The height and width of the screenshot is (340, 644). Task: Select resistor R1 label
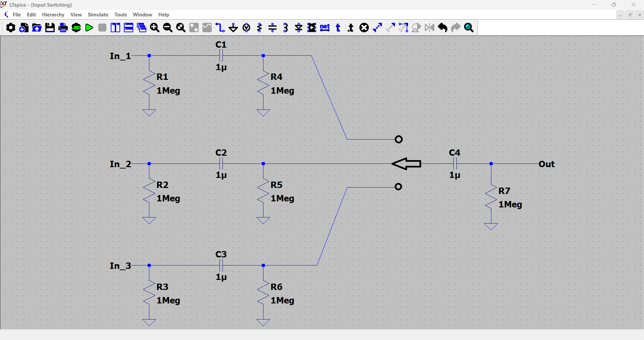tap(162, 77)
